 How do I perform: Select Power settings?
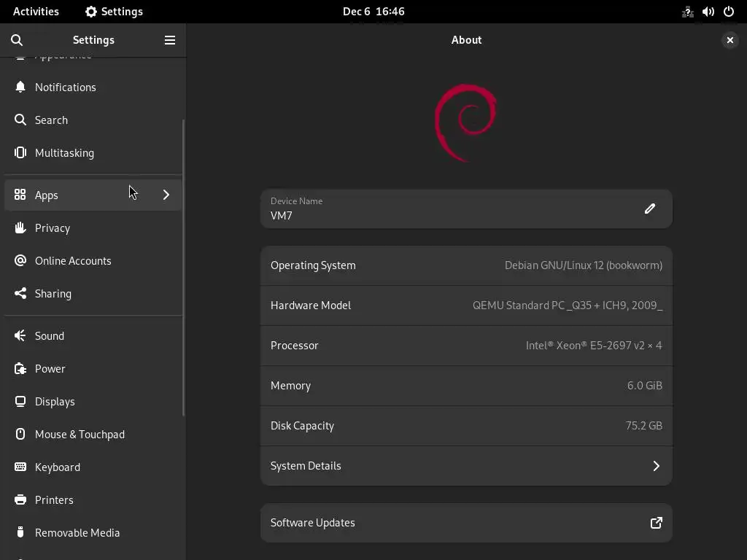pyautogui.click(x=93, y=368)
